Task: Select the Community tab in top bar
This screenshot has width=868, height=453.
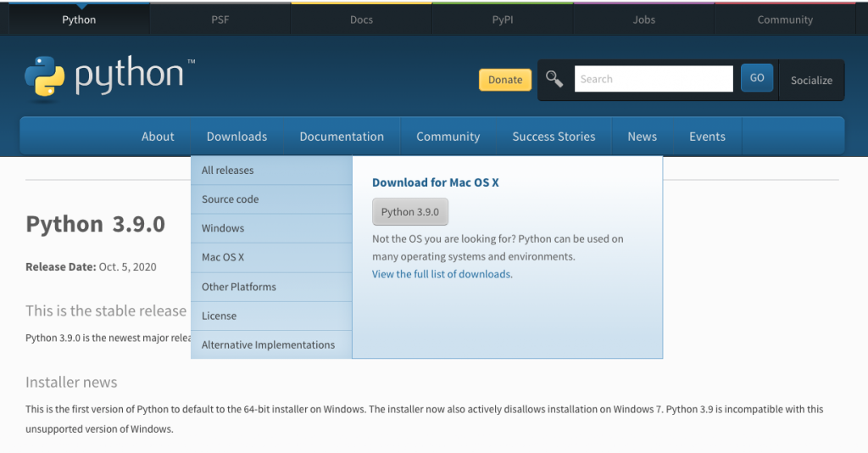Action: [x=785, y=20]
